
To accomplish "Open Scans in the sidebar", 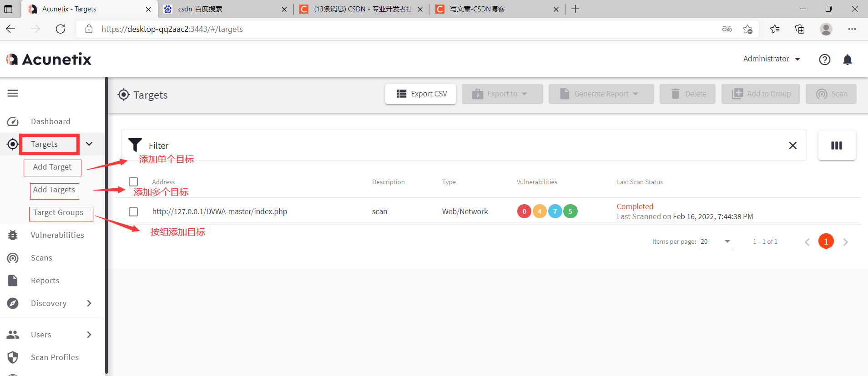I will pyautogui.click(x=41, y=258).
